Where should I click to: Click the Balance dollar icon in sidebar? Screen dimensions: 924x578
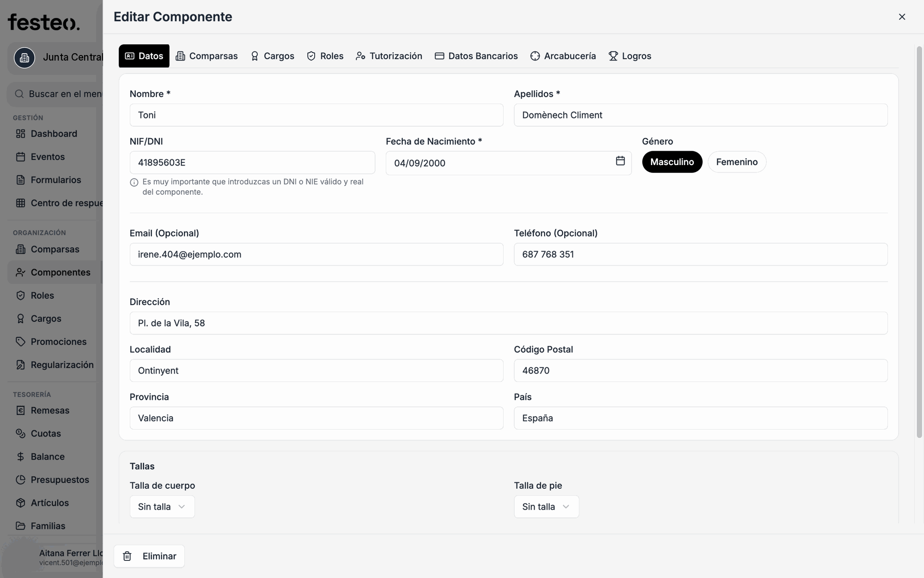tap(20, 456)
